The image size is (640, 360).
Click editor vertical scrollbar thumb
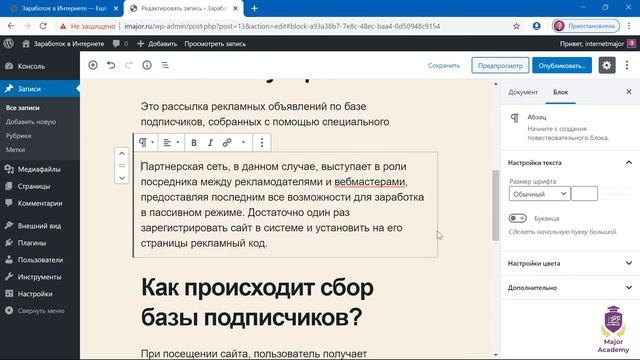pyautogui.click(x=496, y=205)
